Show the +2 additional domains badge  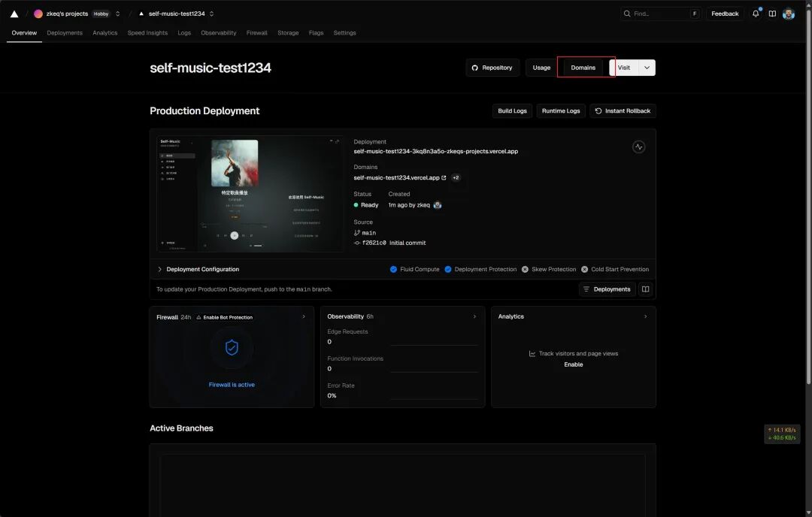click(456, 177)
